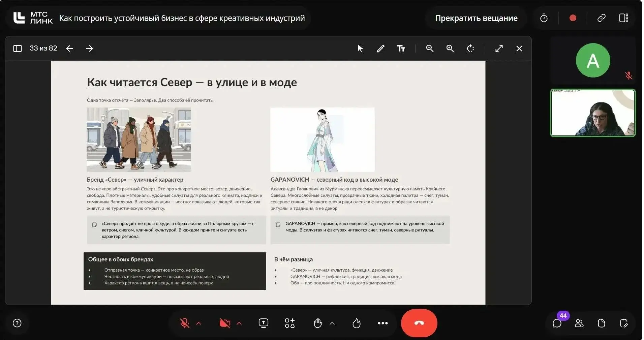Raise hand icon

click(318, 323)
